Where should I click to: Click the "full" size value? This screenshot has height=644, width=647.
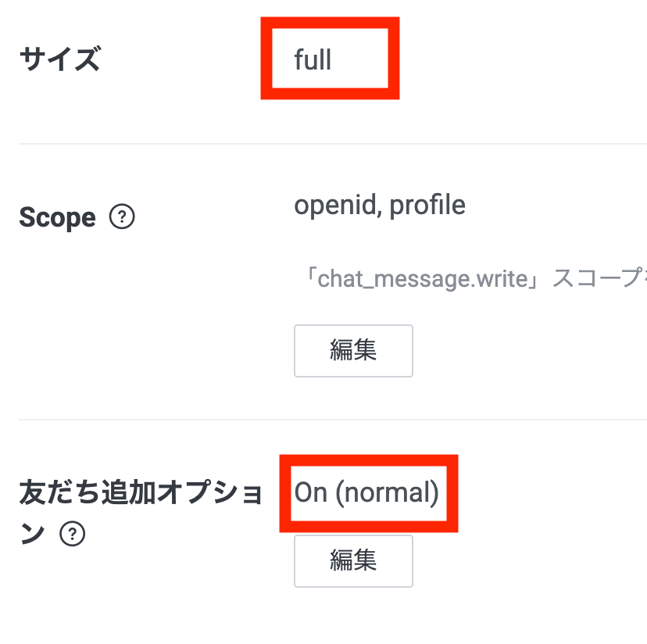[313, 60]
